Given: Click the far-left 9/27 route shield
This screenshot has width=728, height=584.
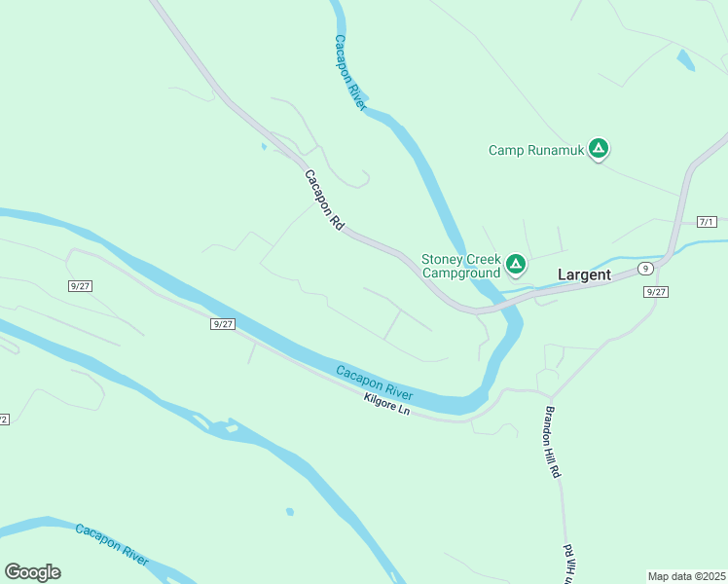Looking at the screenshot, I should [81, 286].
